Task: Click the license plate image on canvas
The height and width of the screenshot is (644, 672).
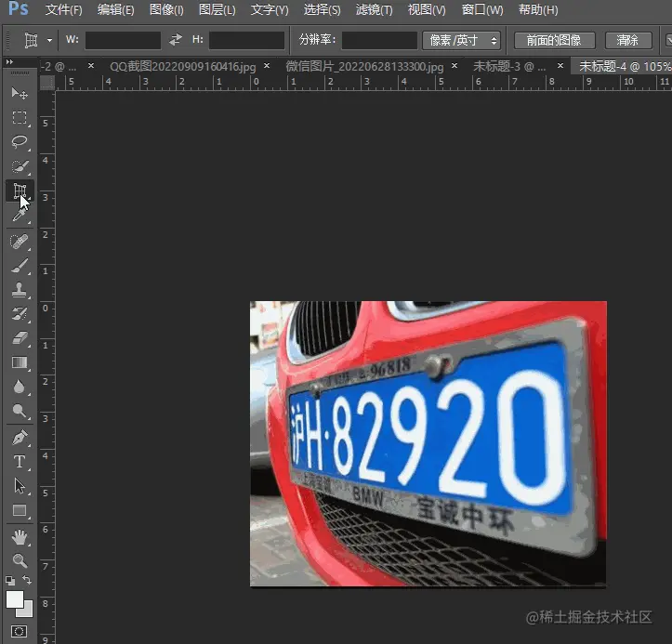Action: point(428,443)
